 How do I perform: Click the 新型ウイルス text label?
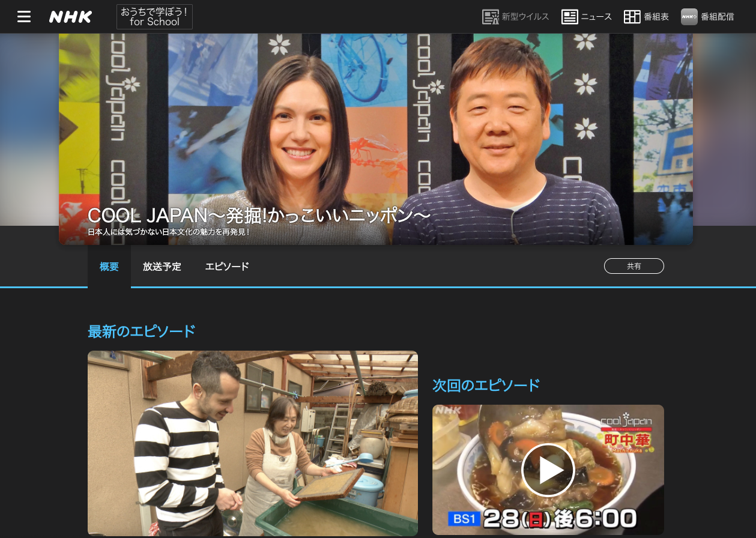click(x=525, y=17)
